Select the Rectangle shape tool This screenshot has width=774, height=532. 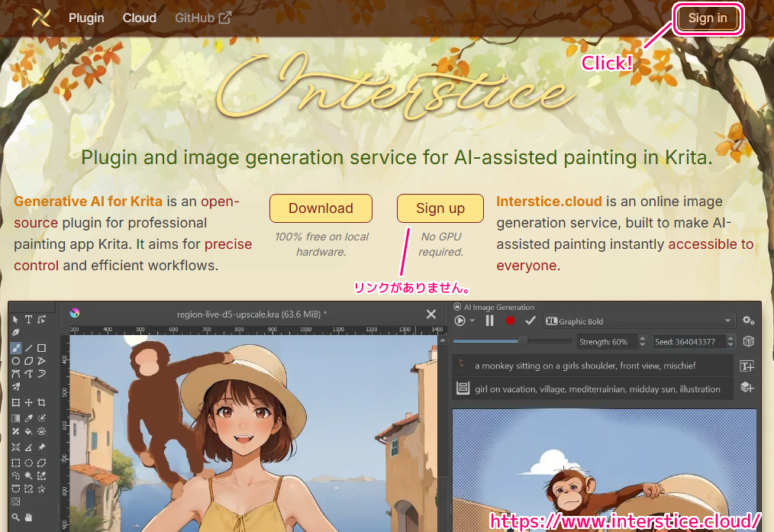click(x=42, y=348)
